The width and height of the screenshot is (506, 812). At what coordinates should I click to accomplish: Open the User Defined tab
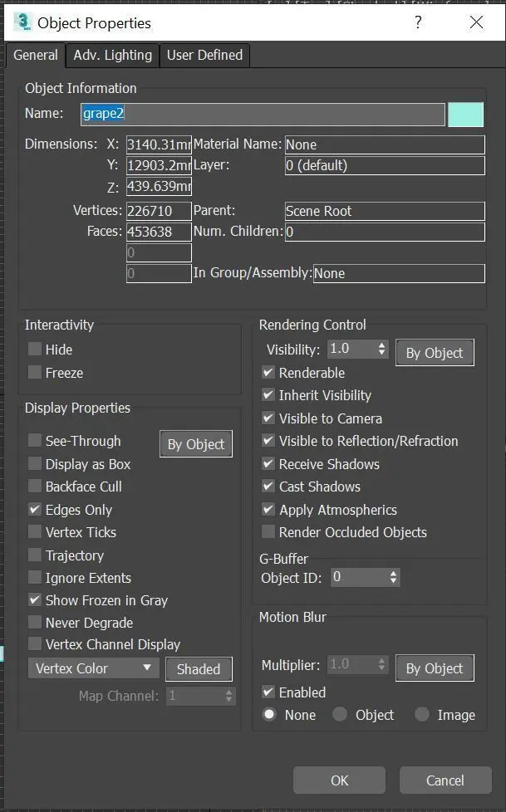pos(204,55)
